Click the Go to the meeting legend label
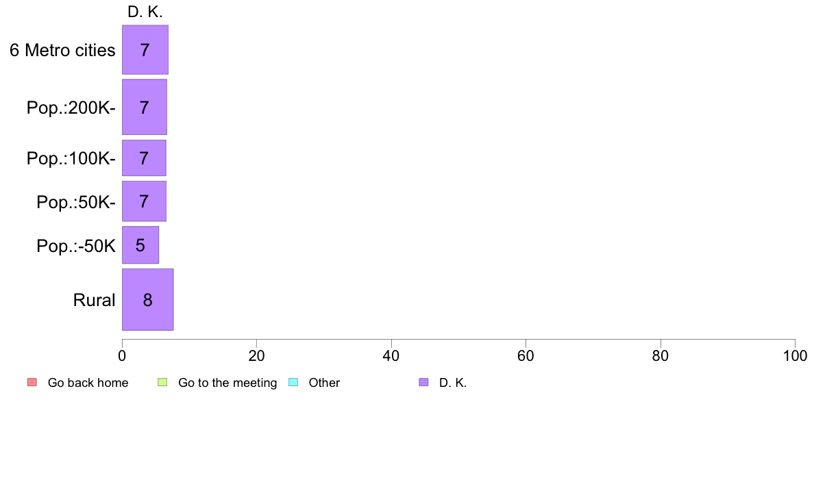 point(227,383)
